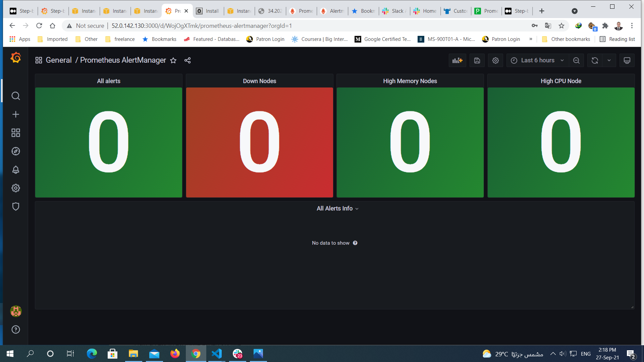Open the Grafana Search dashboards panel
The image size is (644, 362).
point(15,96)
